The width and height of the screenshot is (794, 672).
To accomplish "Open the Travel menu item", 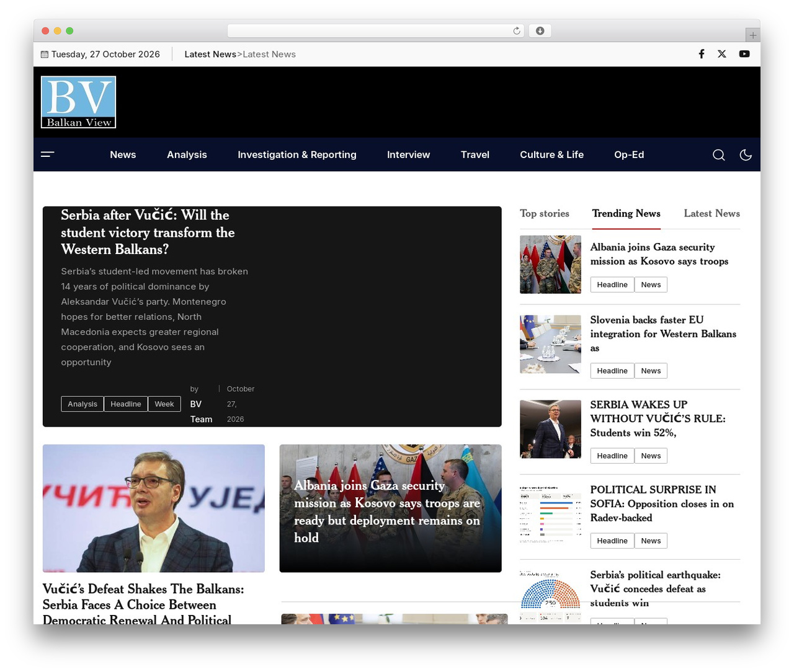I will point(475,154).
